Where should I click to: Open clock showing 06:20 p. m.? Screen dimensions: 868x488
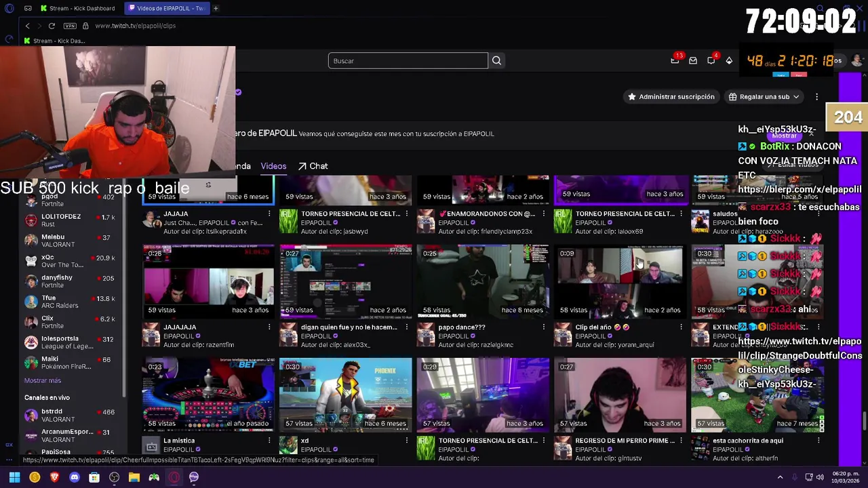[x=846, y=477]
